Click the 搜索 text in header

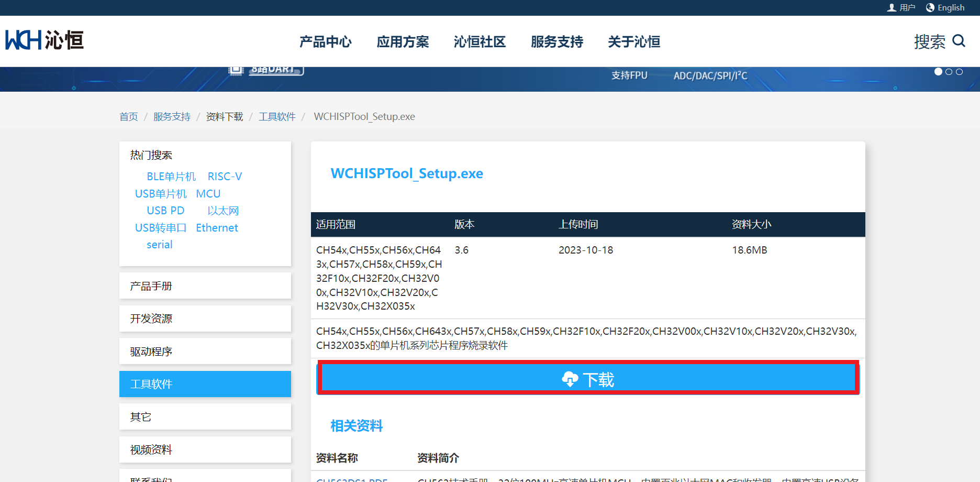pos(930,41)
